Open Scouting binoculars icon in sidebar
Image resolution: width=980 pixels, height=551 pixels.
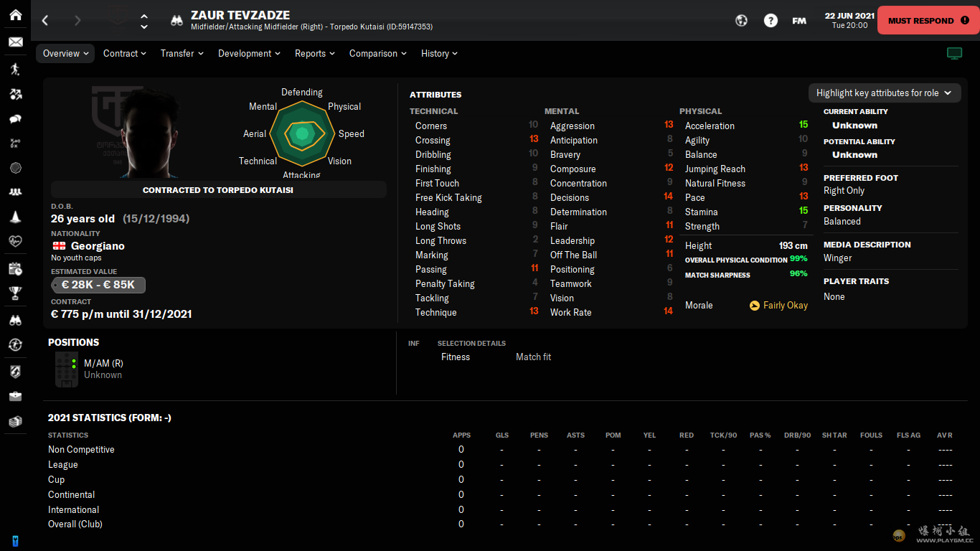(x=15, y=320)
